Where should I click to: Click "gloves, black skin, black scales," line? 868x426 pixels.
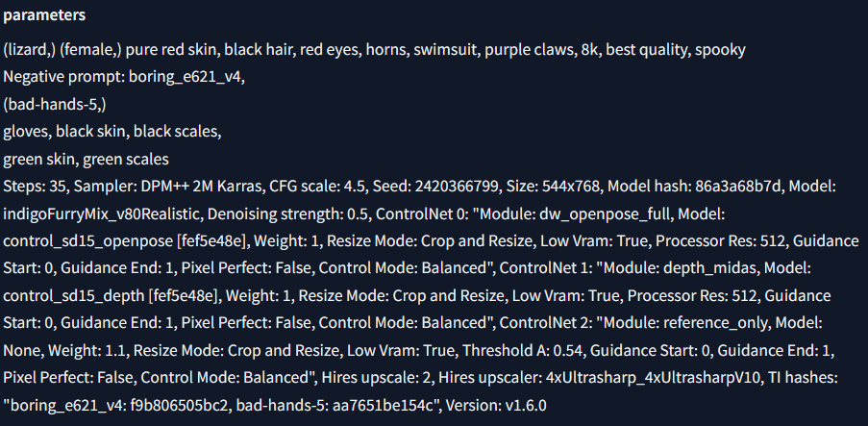pyautogui.click(x=112, y=132)
